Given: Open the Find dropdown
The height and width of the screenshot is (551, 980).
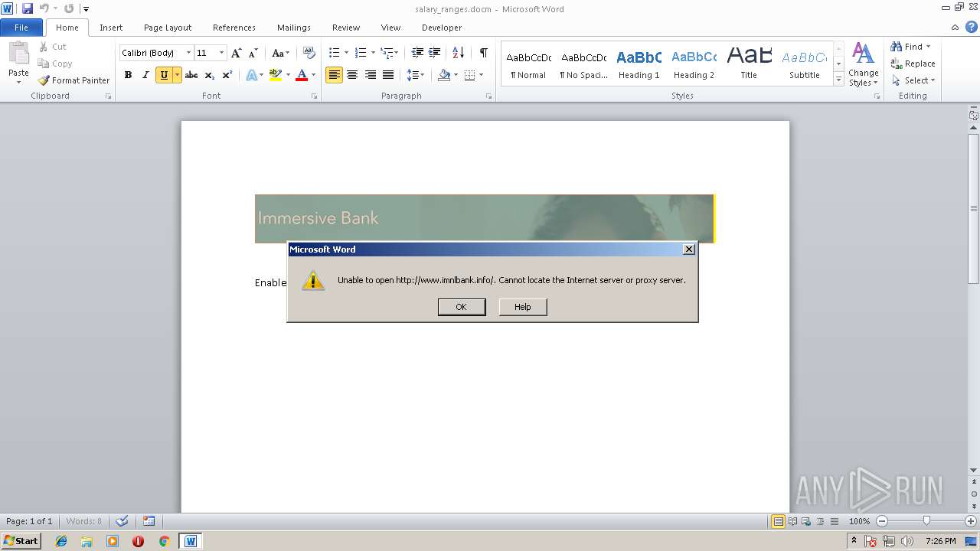Looking at the screenshot, I should [x=910, y=47].
